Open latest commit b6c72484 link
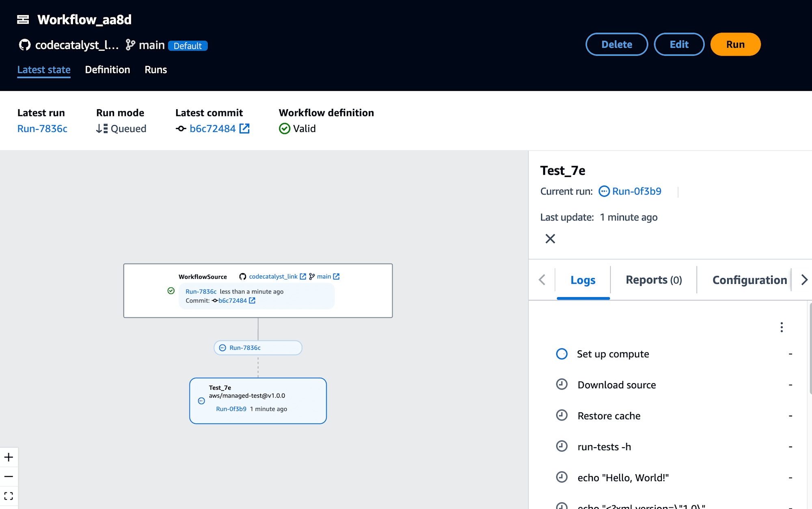 point(212,129)
